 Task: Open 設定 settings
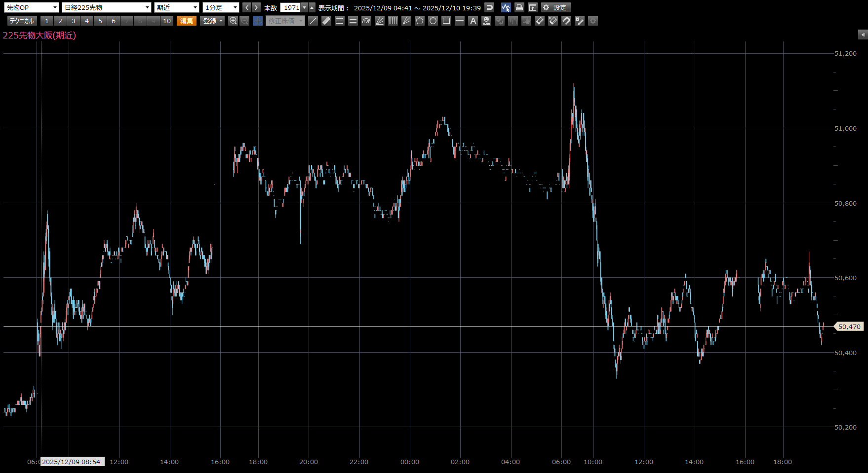555,7
